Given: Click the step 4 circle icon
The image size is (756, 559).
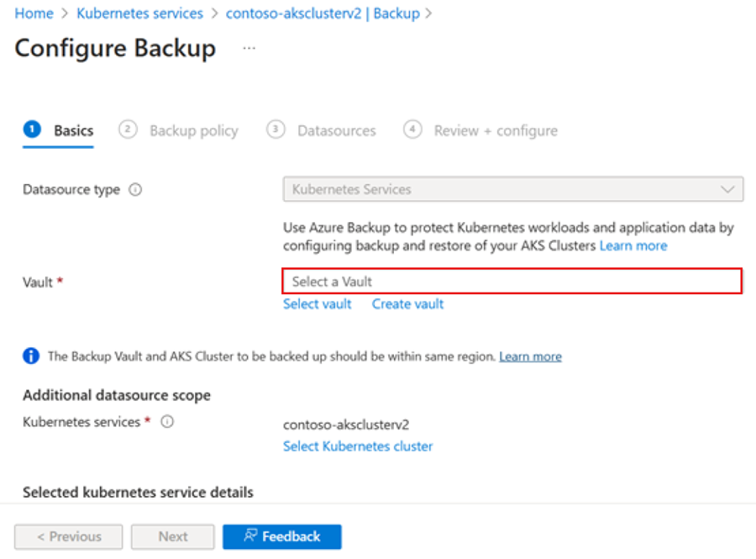Looking at the screenshot, I should click(412, 129).
